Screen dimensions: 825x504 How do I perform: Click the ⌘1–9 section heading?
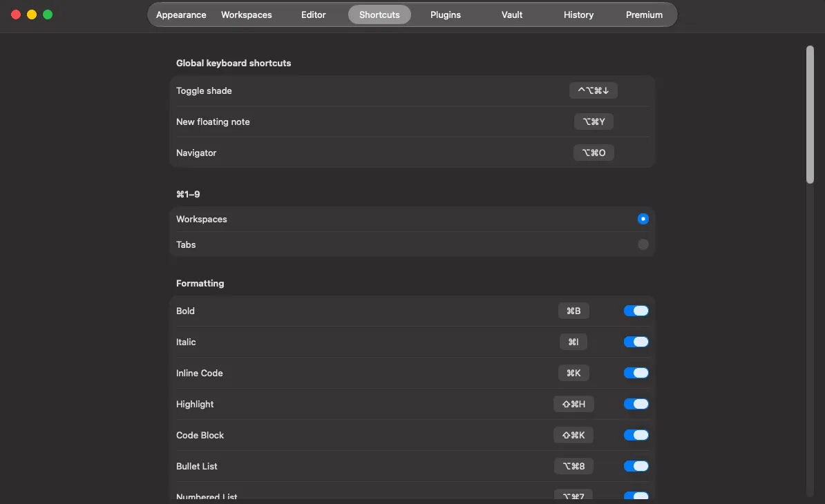point(188,194)
